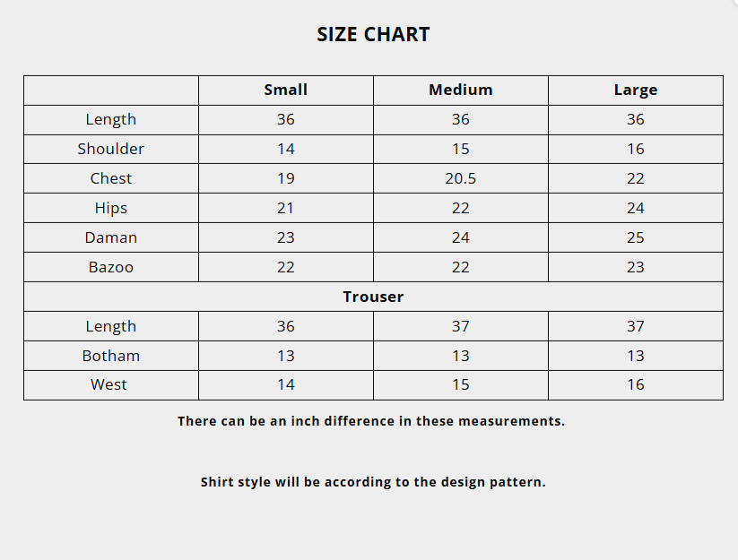Click the Medium chest value 20.5

[x=461, y=178]
